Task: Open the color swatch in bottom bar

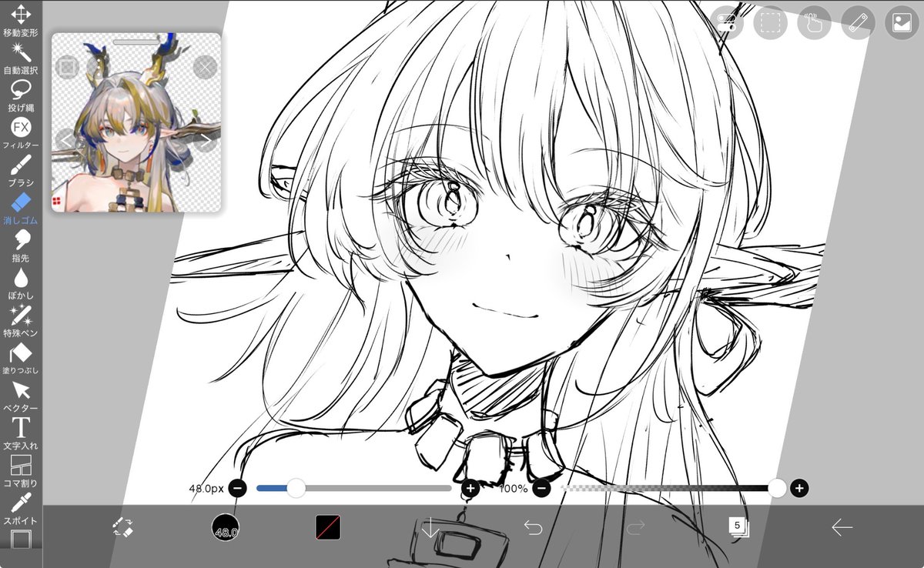Action: click(328, 527)
